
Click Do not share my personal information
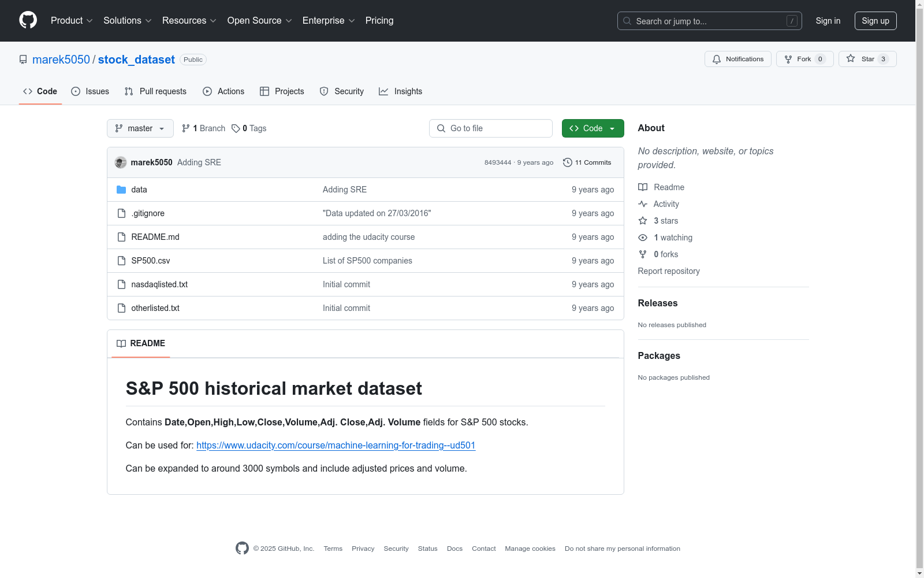623,549
